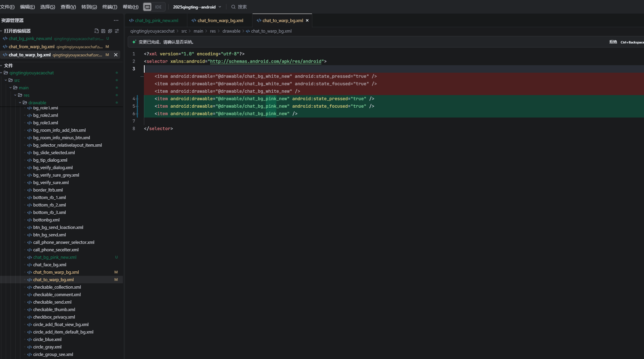Open bg_verify_dialog.xml file
644x359 pixels.
pos(53,167)
